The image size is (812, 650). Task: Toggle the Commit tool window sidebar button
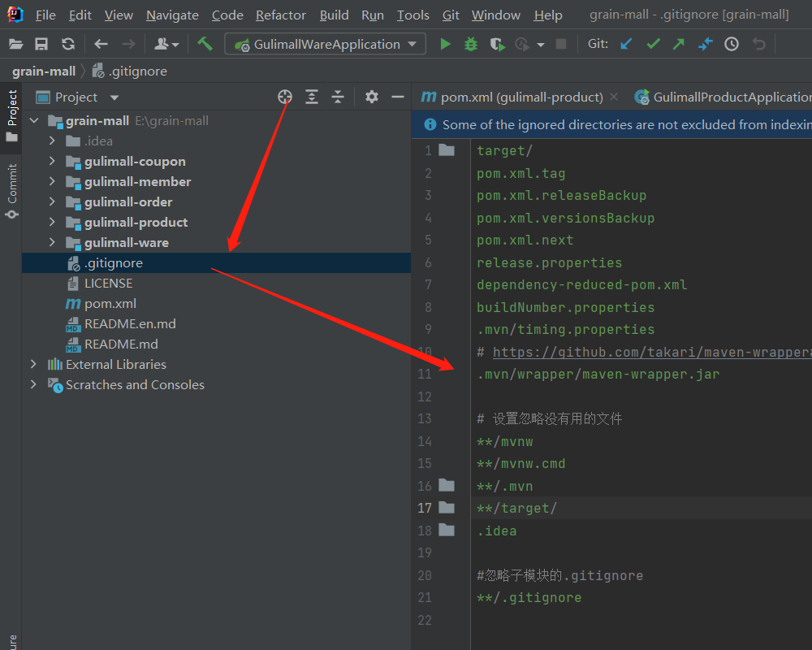tap(11, 191)
